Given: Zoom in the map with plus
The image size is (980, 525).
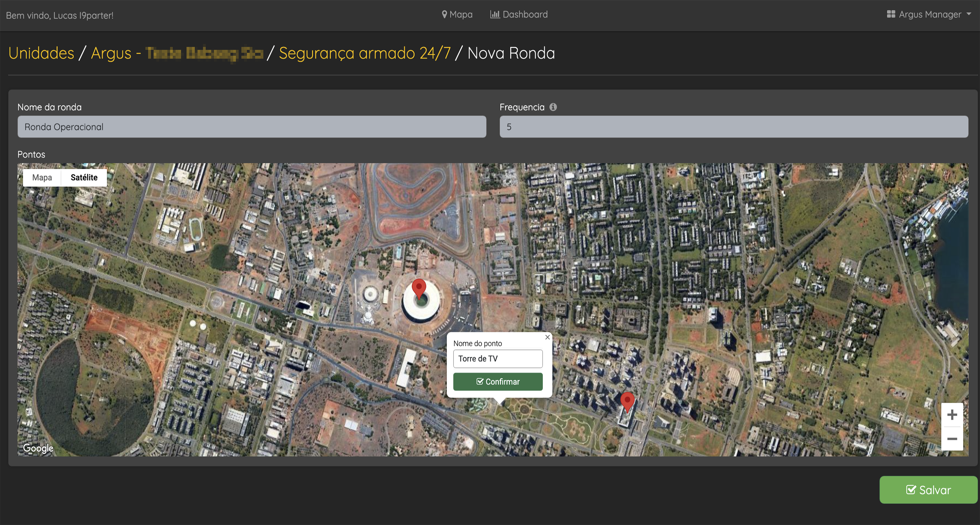Looking at the screenshot, I should pos(952,415).
